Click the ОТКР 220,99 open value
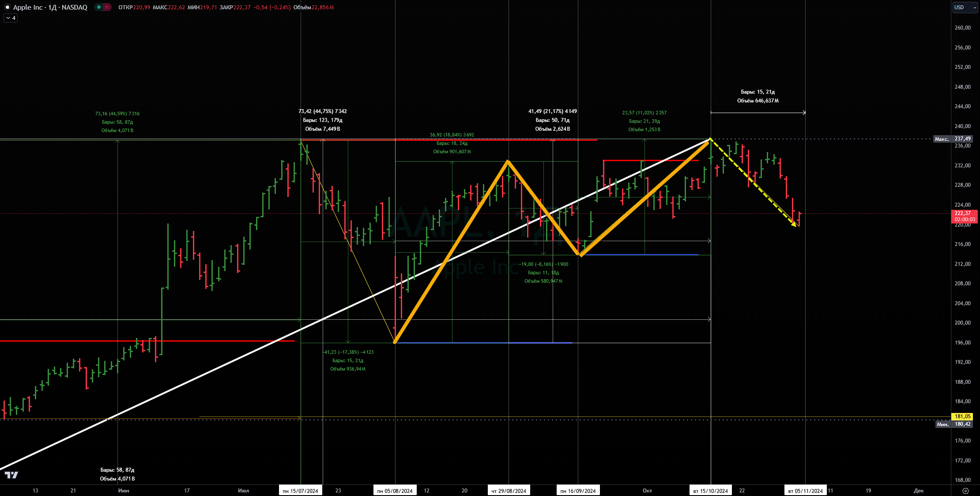Image resolution: width=980 pixels, height=496 pixels. click(134, 7)
